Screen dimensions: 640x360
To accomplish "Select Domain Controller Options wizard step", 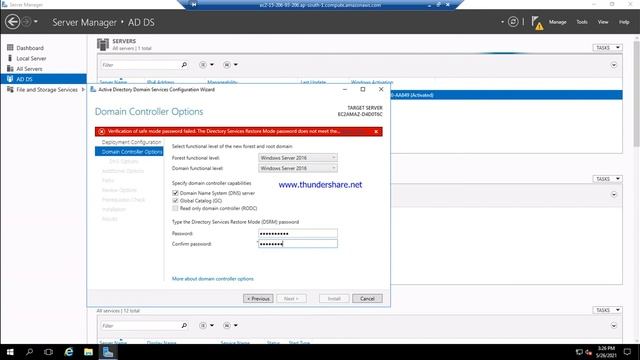I will click(129, 151).
